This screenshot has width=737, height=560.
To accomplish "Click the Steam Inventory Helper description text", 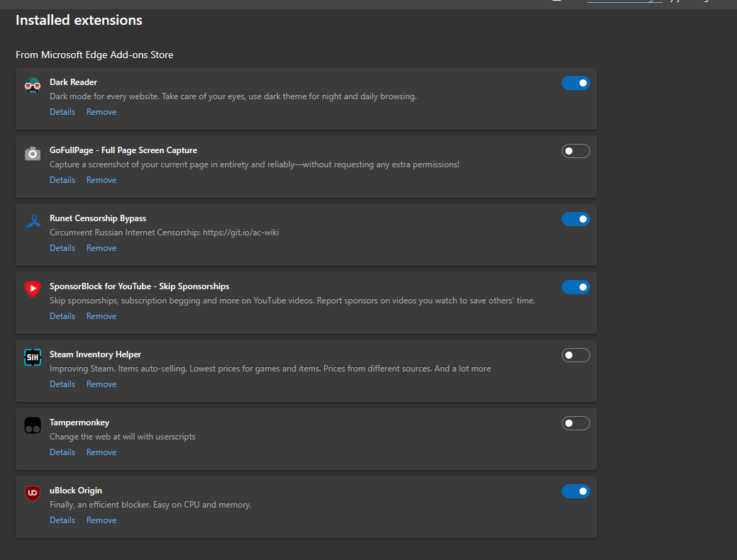I will click(x=270, y=369).
